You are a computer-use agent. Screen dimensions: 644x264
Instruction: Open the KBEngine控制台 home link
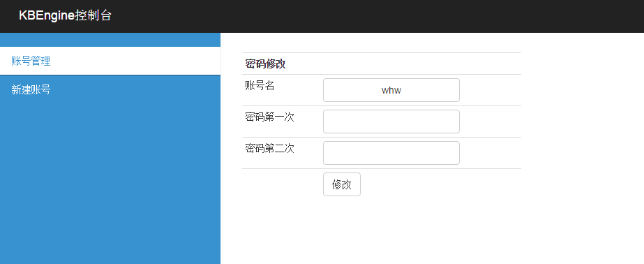click(x=66, y=16)
